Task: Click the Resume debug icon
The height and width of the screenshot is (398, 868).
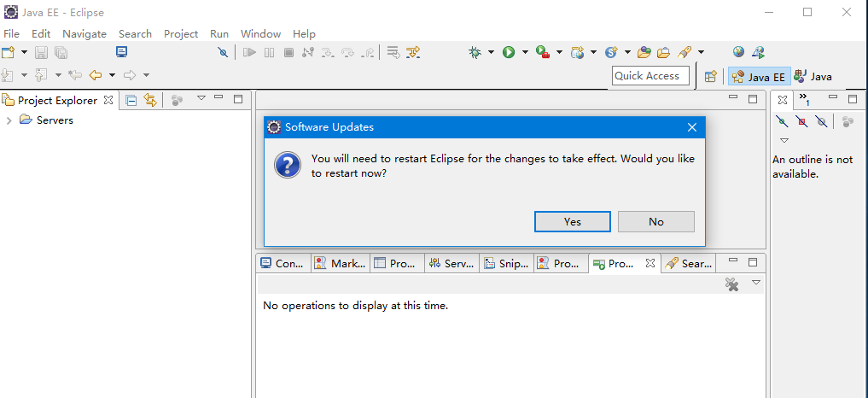Action: point(250,53)
